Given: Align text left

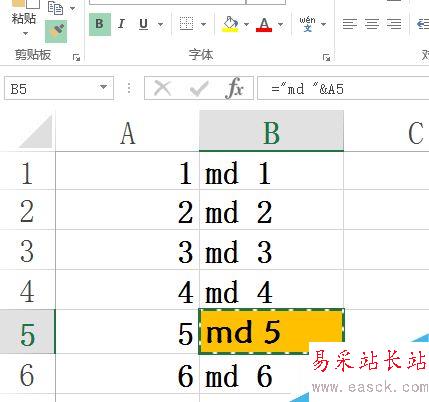Looking at the screenshot, I should point(350,24).
